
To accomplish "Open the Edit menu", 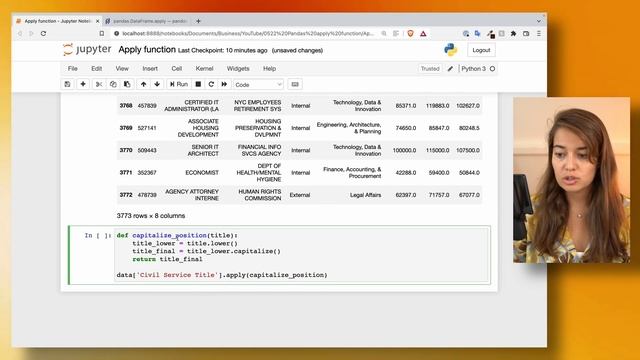I will coord(97,69).
